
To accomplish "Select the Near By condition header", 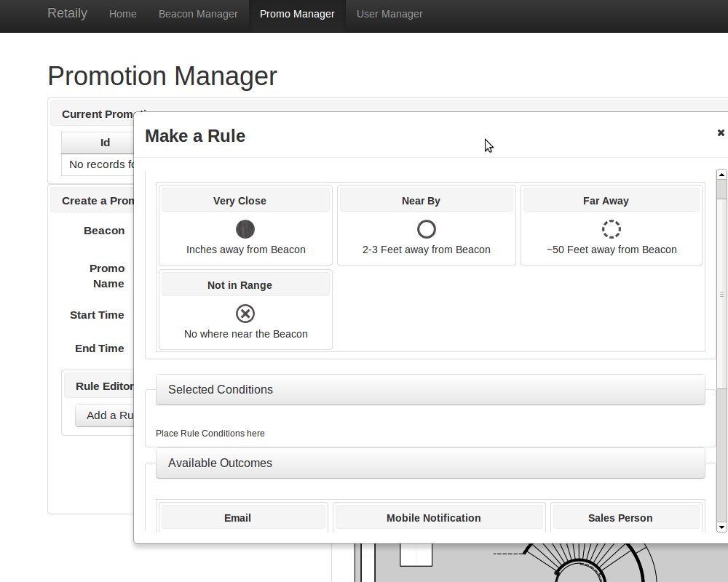I will pos(426,201).
